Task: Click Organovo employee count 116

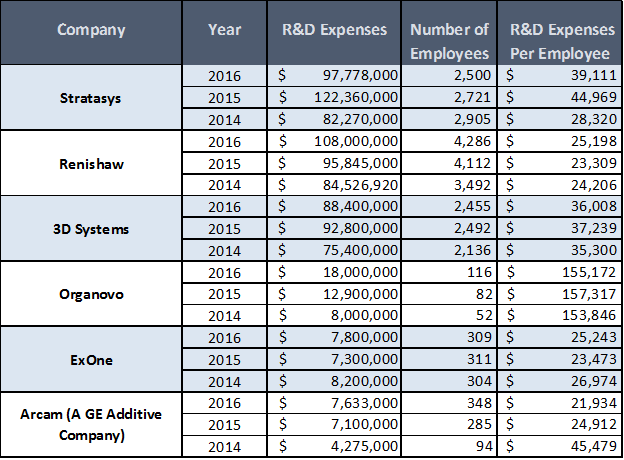Action: tap(449, 272)
